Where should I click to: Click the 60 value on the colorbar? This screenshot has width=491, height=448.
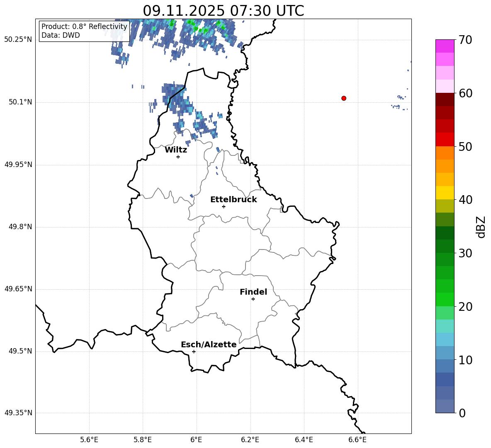click(x=465, y=93)
